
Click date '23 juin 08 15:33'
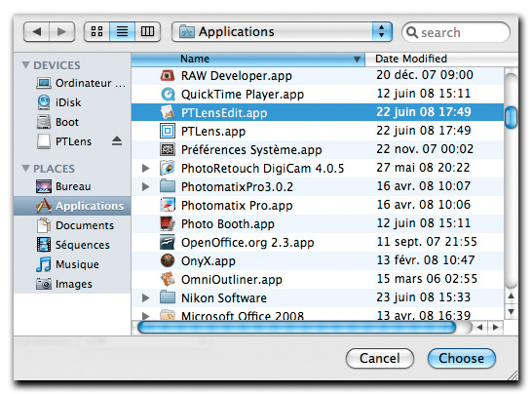(x=424, y=297)
